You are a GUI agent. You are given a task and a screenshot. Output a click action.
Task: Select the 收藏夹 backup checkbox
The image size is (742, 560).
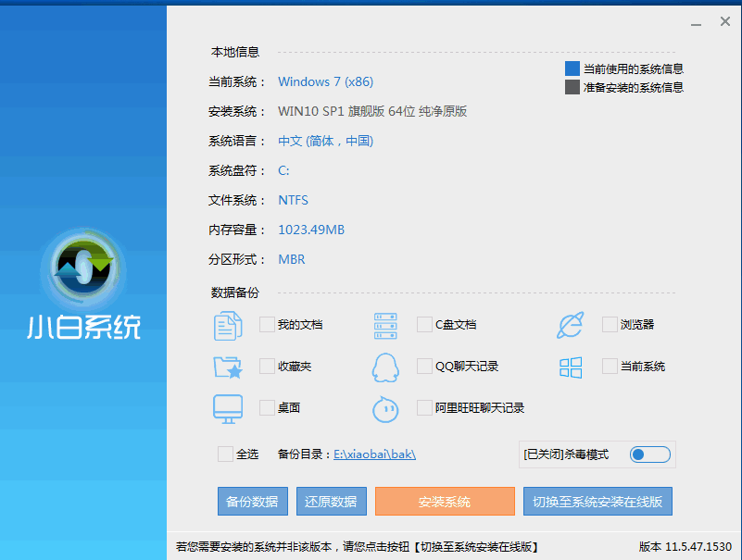[x=267, y=366]
